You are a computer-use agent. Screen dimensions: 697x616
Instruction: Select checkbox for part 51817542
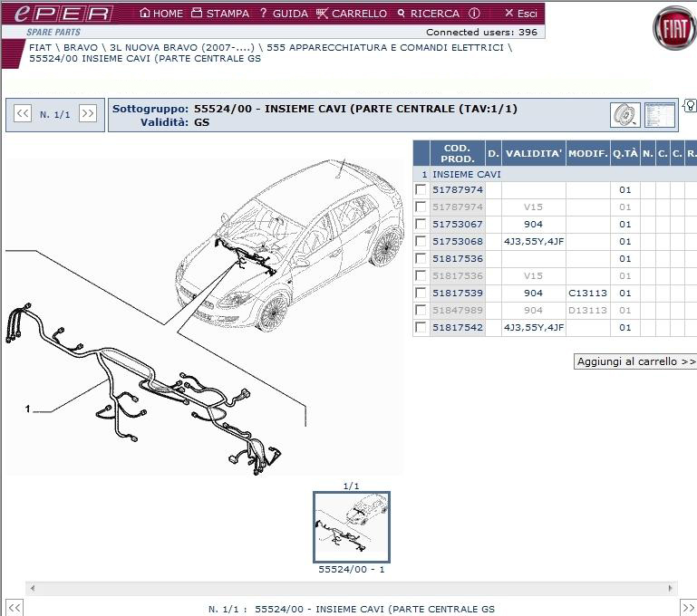[421, 328]
